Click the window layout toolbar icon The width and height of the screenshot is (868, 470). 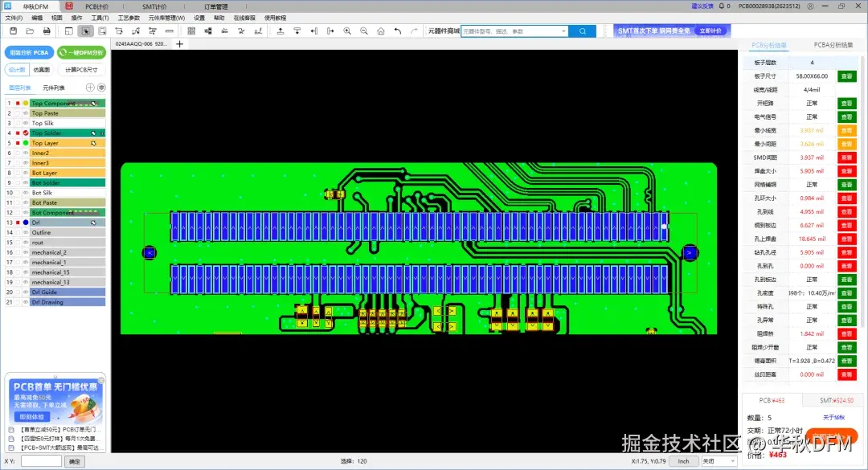68,31
